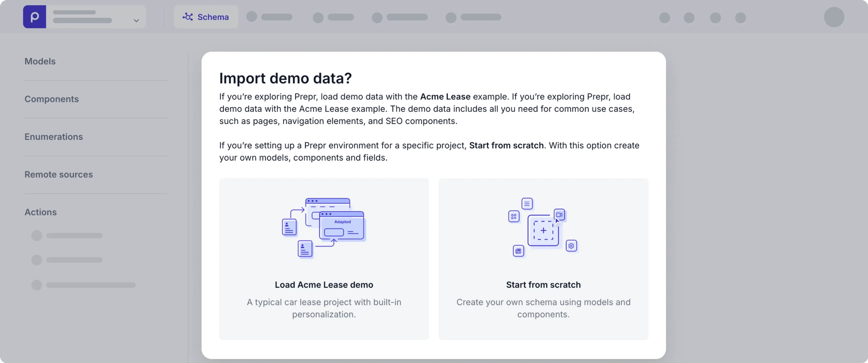868x363 pixels.
Task: Expand the environment switcher chevron
Action: pyautogui.click(x=136, y=21)
